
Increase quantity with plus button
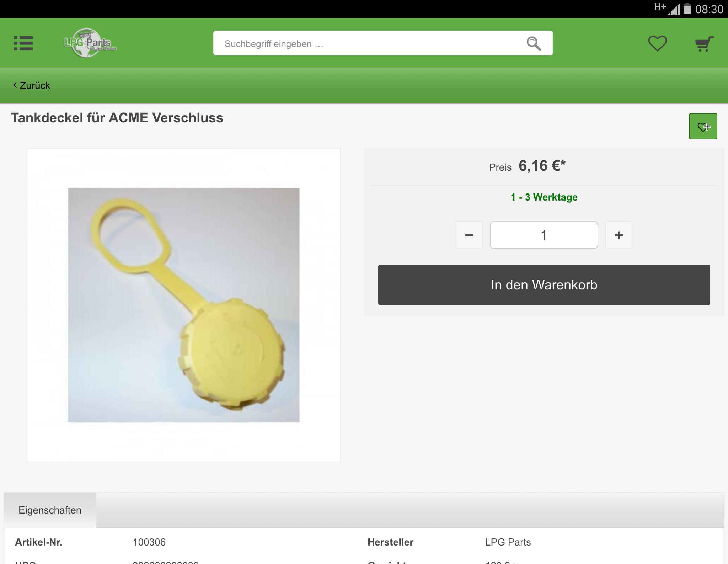pos(619,235)
